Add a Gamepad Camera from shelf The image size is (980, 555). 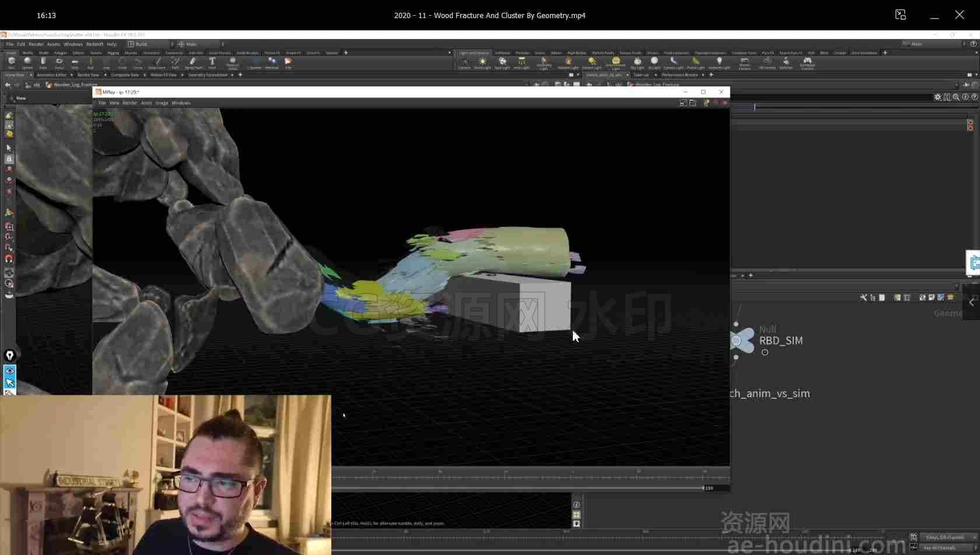coord(807,63)
